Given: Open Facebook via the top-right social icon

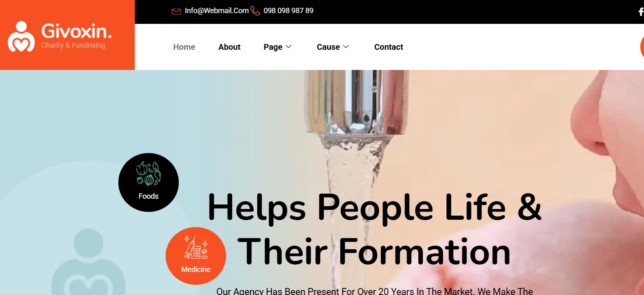Looking at the screenshot, I should (x=641, y=12).
